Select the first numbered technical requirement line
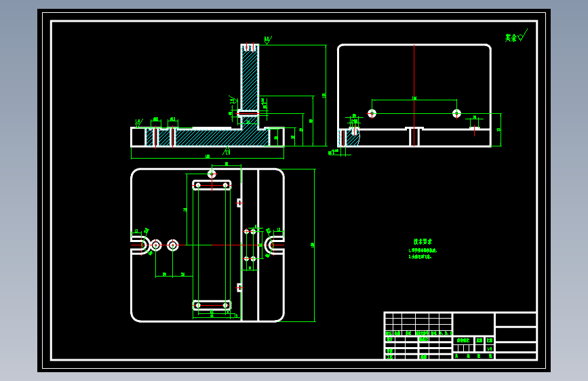 point(423,251)
